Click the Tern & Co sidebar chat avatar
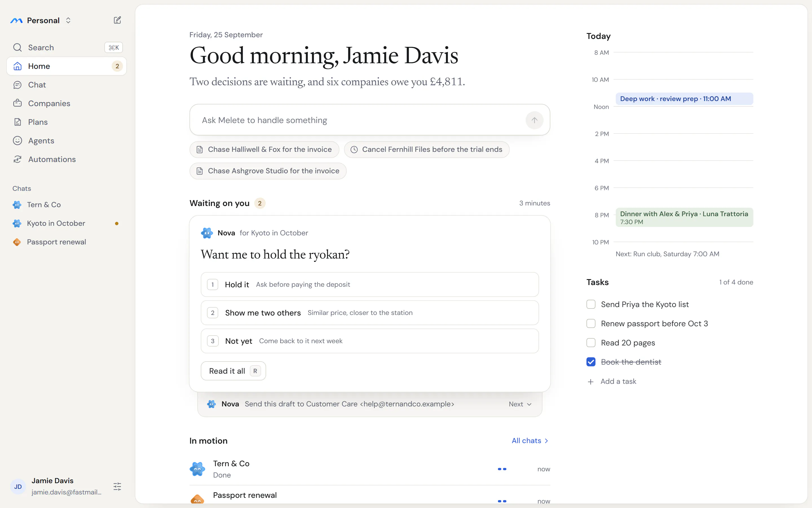The image size is (812, 508). [x=17, y=205]
